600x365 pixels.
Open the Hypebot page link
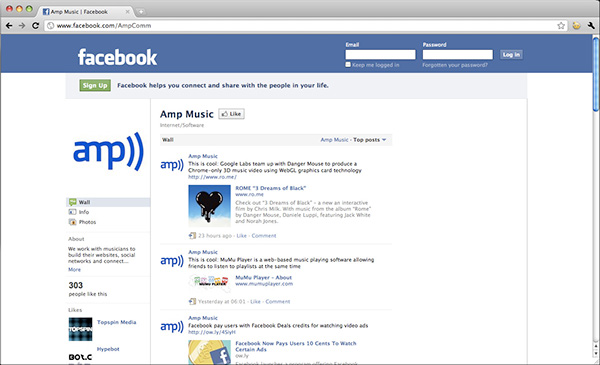108,349
